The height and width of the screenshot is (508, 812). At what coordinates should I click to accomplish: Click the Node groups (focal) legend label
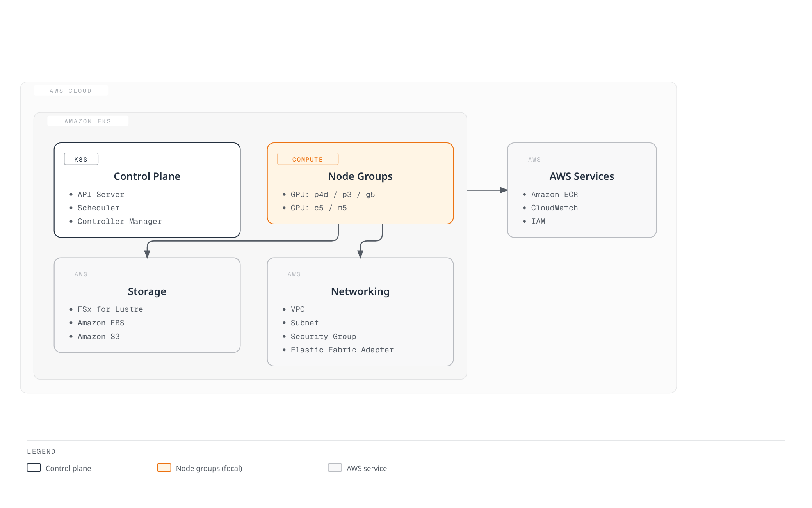[209, 468]
